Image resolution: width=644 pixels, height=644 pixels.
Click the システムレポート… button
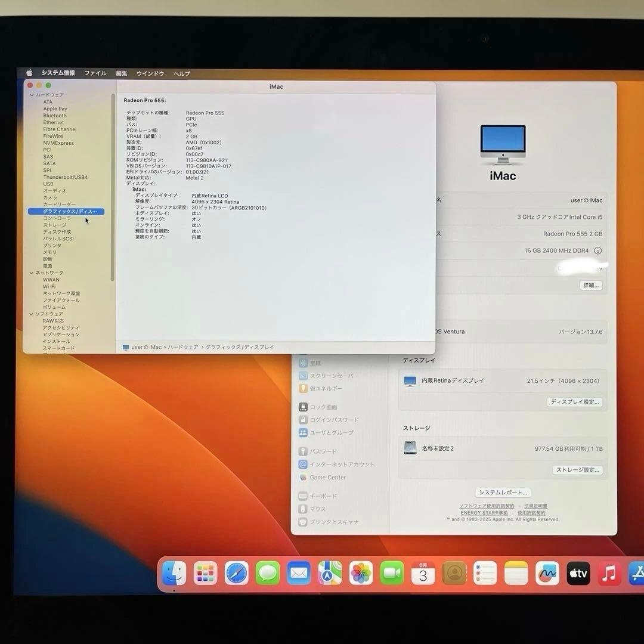coord(503,492)
